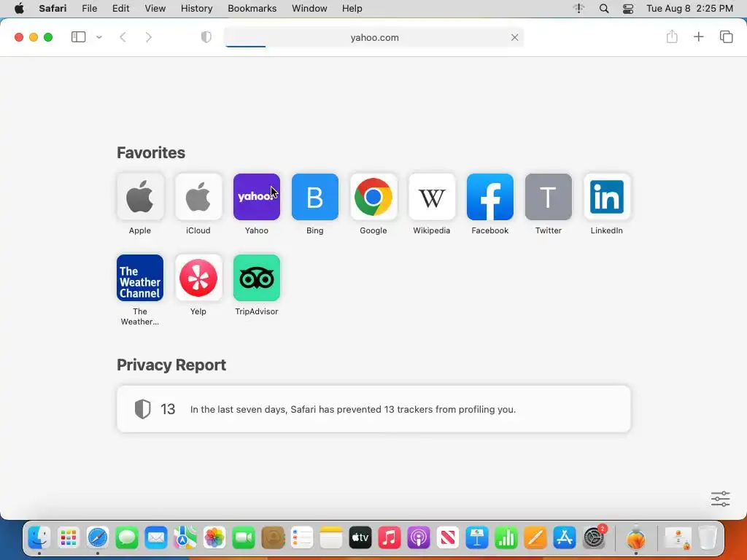Open the Apple menu
The height and width of the screenshot is (560, 747).
(x=19, y=9)
